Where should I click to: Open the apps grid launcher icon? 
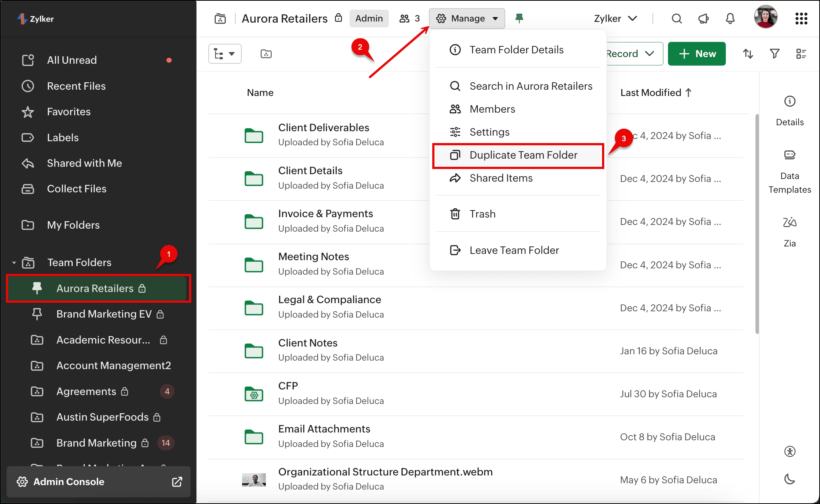(801, 19)
